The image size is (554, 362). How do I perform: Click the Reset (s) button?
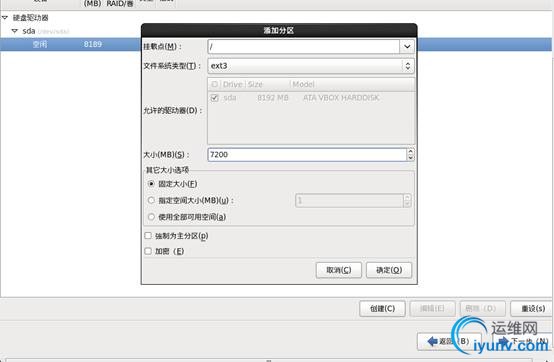(x=532, y=309)
